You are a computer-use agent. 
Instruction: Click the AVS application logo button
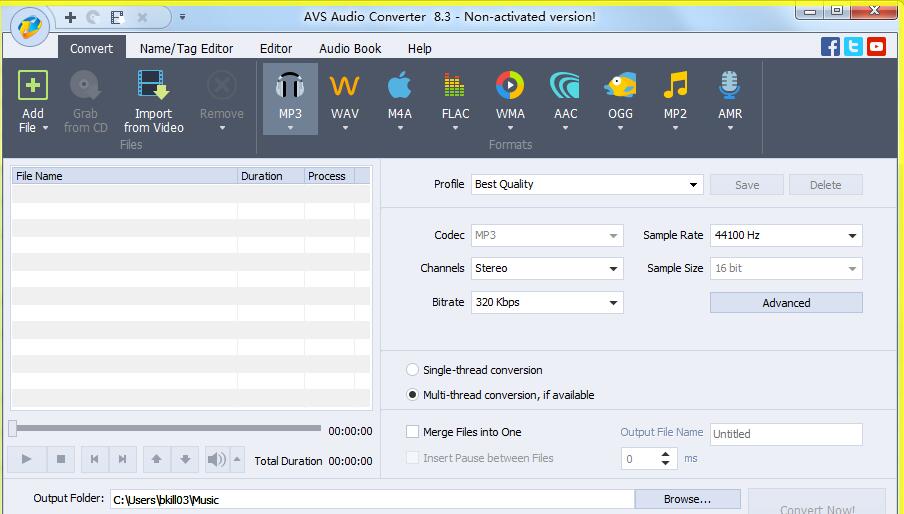[x=29, y=27]
